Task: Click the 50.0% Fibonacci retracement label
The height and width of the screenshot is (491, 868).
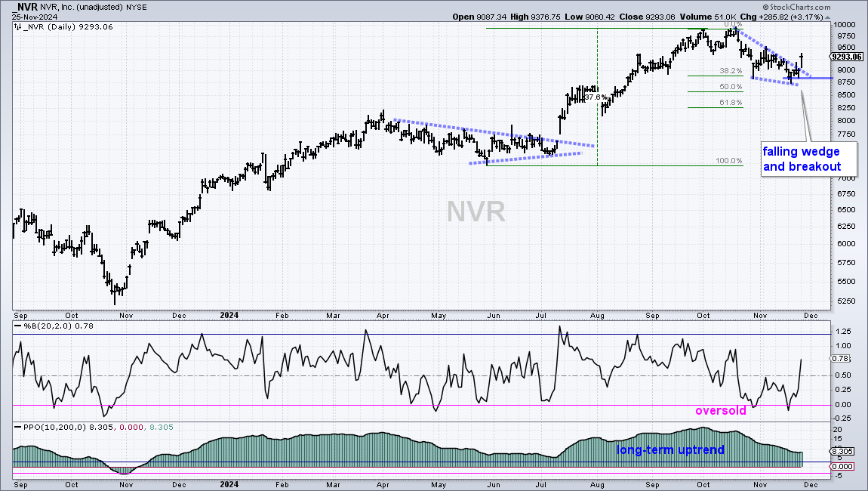Action: click(x=731, y=86)
